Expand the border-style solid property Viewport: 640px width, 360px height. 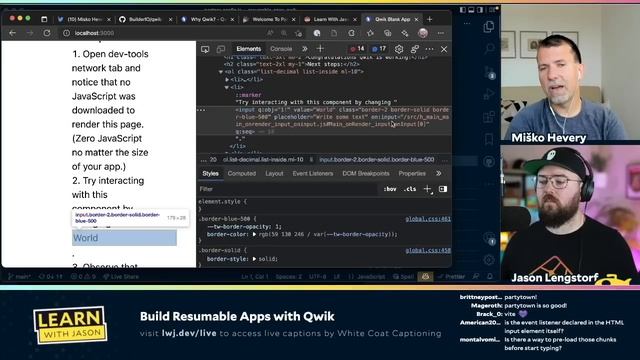pos(254,259)
